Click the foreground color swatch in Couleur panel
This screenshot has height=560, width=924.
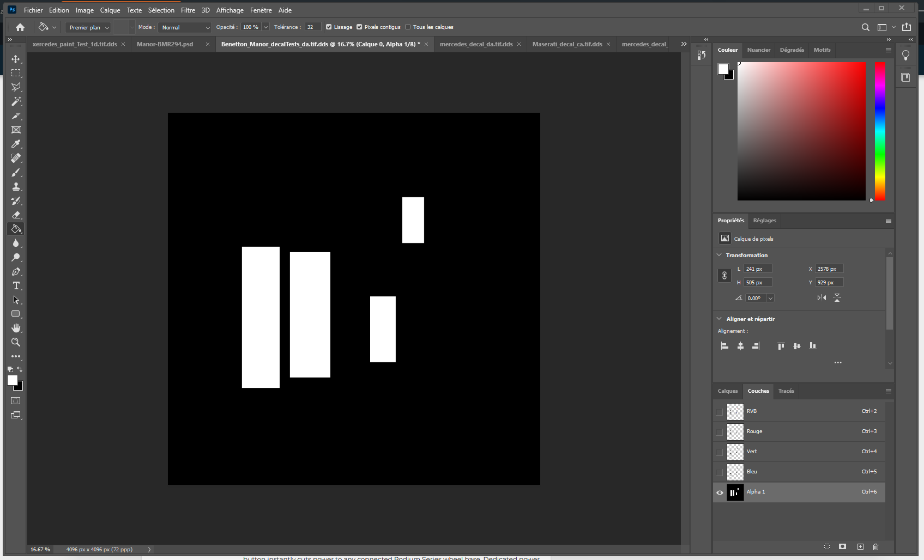tap(723, 69)
